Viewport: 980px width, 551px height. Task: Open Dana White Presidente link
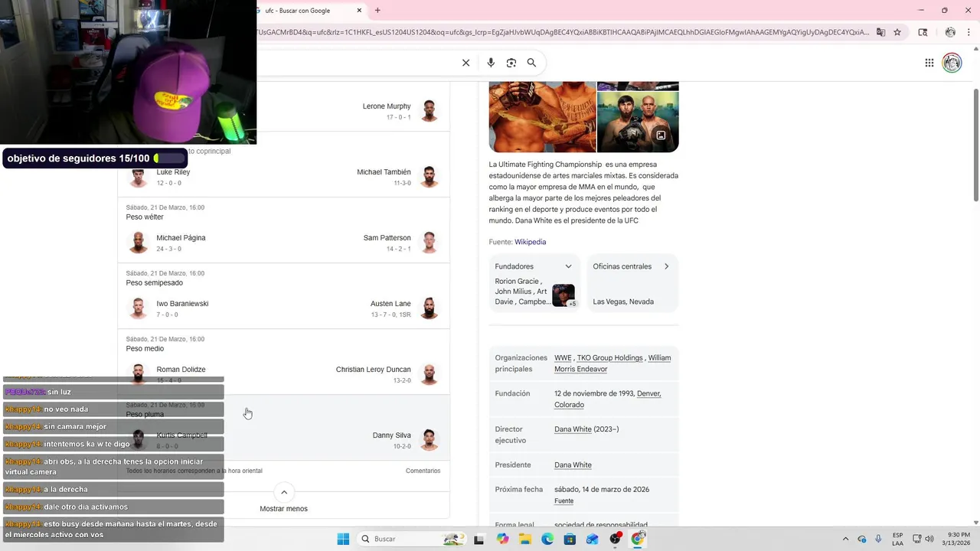tap(573, 465)
